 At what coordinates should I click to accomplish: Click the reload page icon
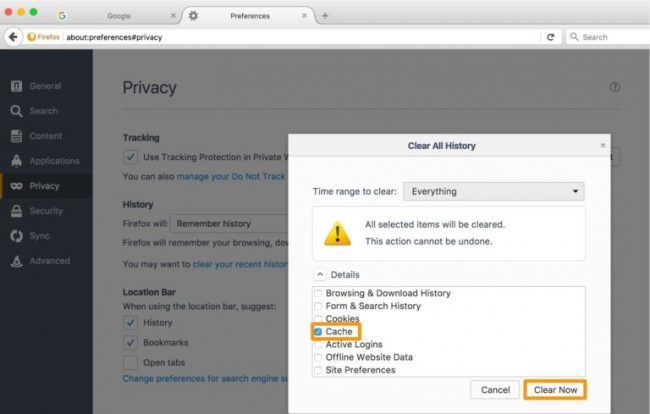pyautogui.click(x=551, y=37)
